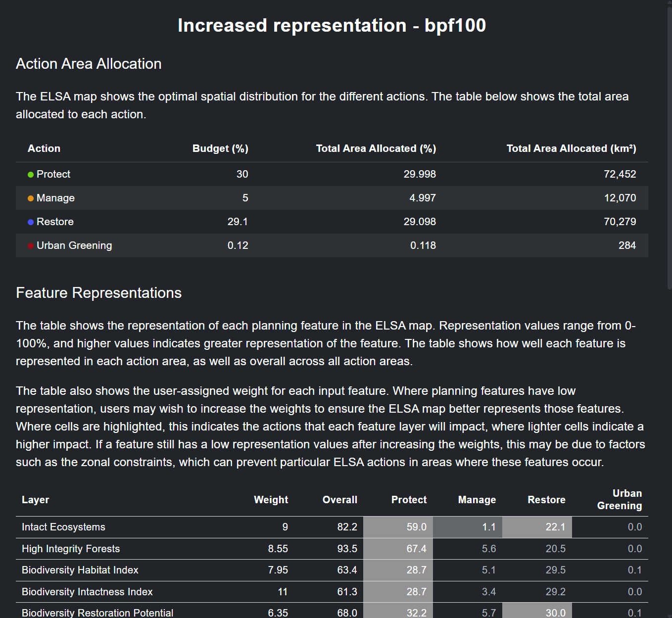Click the Total Area Allocated (km²) header
The image size is (672, 618).
(x=571, y=148)
